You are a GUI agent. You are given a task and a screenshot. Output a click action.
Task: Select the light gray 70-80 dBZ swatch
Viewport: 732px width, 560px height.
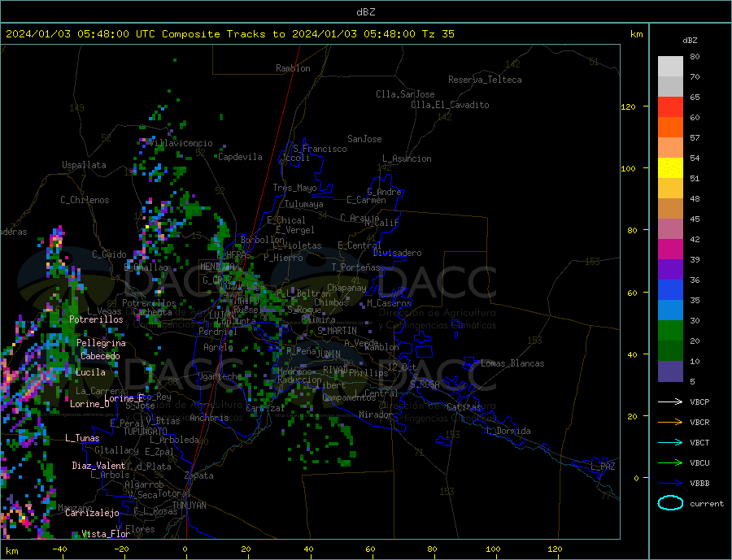coord(670,67)
